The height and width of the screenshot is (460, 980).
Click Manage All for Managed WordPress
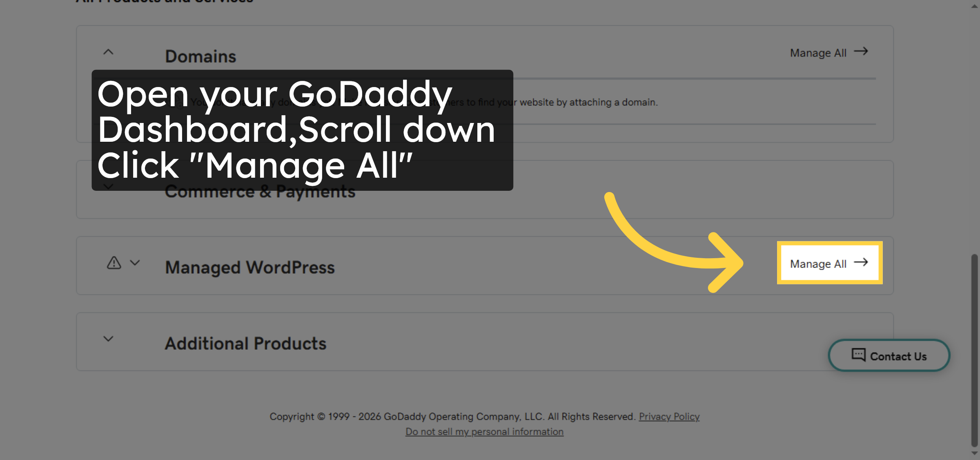pos(818,264)
